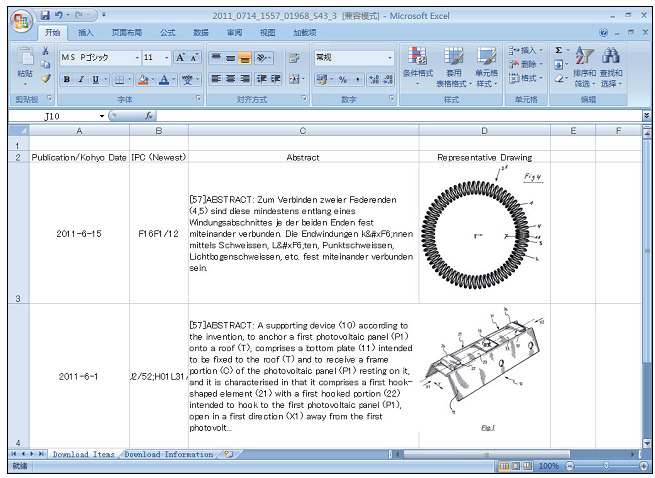The width and height of the screenshot is (655, 478).
Task: Apply comma style number format
Action: 358,79
